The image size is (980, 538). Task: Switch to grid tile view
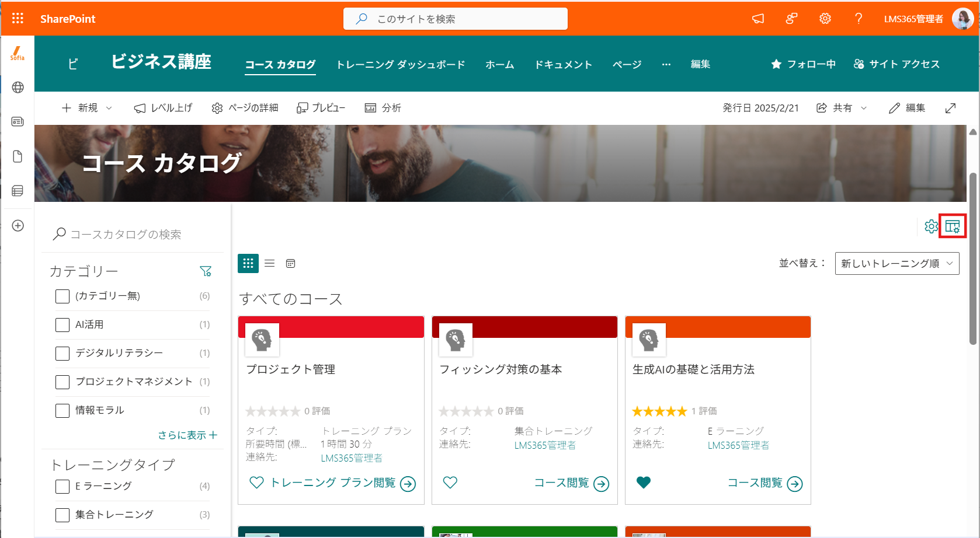click(x=248, y=263)
